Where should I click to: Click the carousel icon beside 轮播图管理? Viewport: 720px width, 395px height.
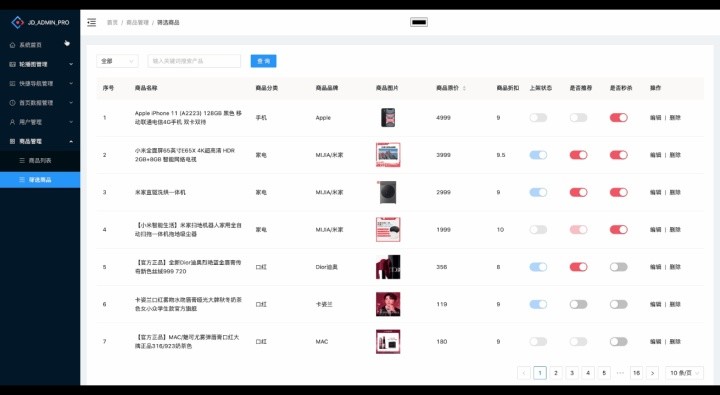point(12,64)
